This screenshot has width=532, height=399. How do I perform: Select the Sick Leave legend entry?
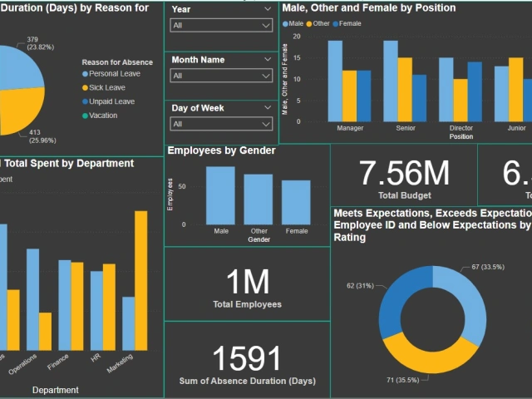[85, 87]
